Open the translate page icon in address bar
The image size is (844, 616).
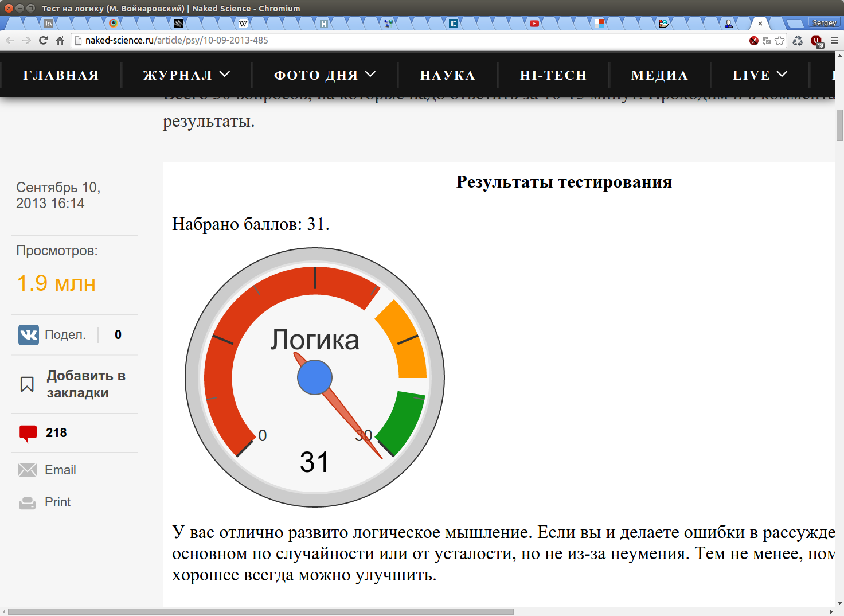[767, 40]
